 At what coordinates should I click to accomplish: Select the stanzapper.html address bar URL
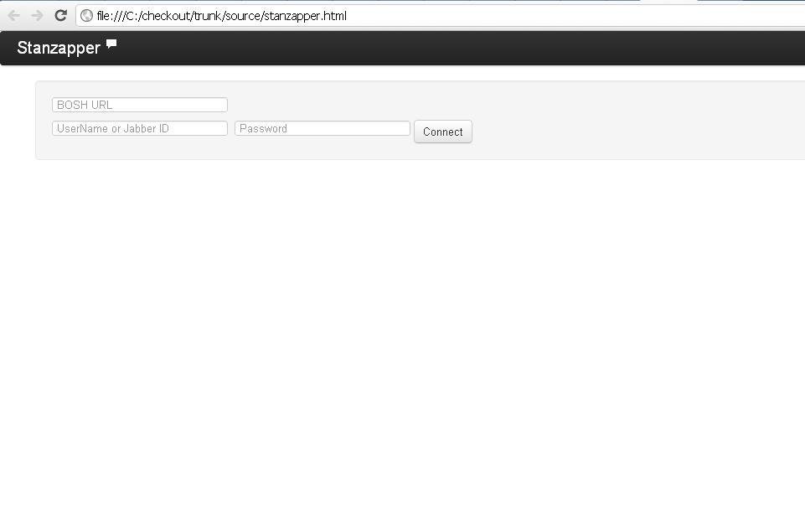(x=222, y=16)
